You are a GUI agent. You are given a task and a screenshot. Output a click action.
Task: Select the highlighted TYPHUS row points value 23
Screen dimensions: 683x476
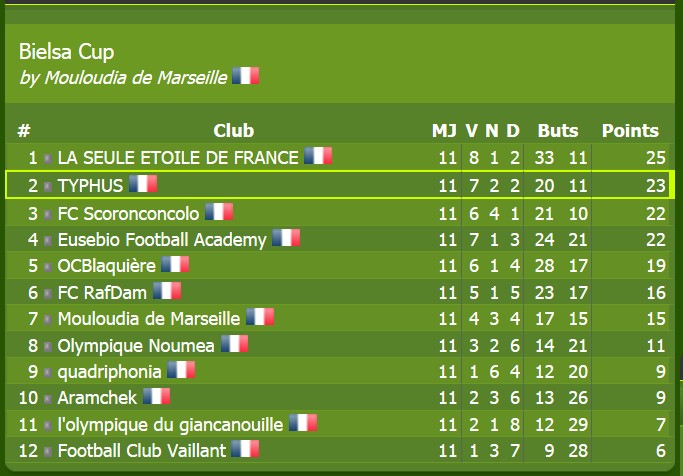click(x=656, y=186)
